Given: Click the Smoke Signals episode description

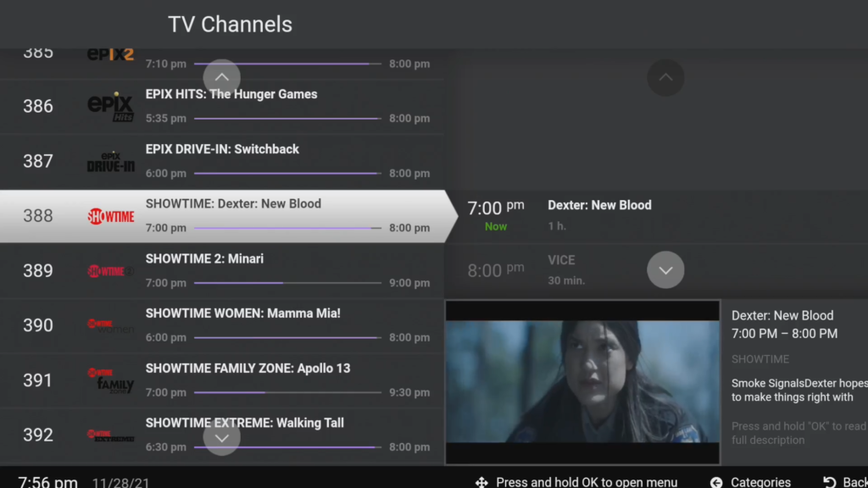Looking at the screenshot, I should pos(799,390).
